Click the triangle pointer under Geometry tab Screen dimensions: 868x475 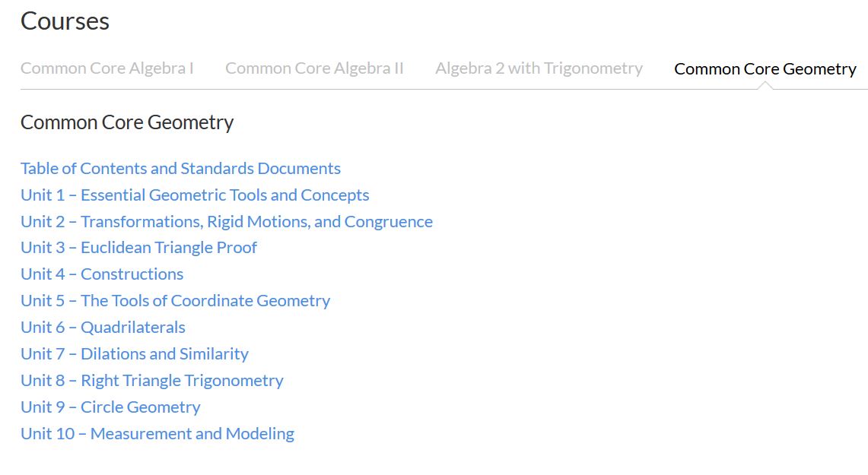(x=765, y=85)
